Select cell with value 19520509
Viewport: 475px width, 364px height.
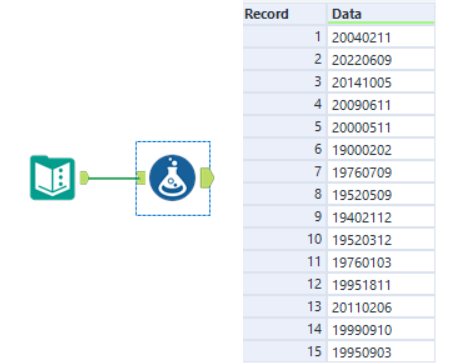[x=381, y=194]
